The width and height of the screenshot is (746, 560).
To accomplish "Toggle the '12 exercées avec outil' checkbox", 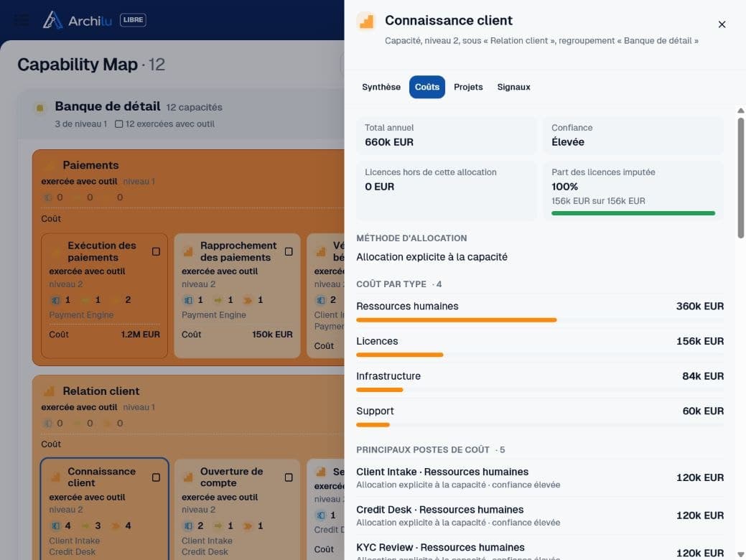I will (119, 124).
